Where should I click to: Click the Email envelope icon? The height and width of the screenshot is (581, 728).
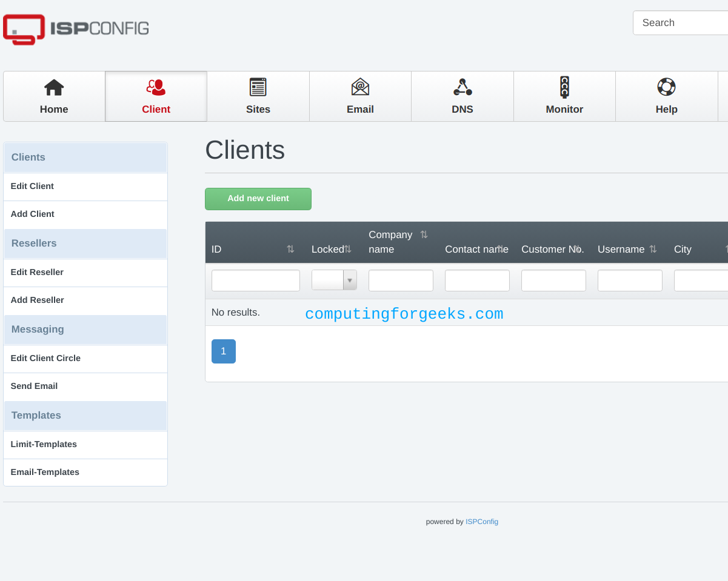pos(360,88)
